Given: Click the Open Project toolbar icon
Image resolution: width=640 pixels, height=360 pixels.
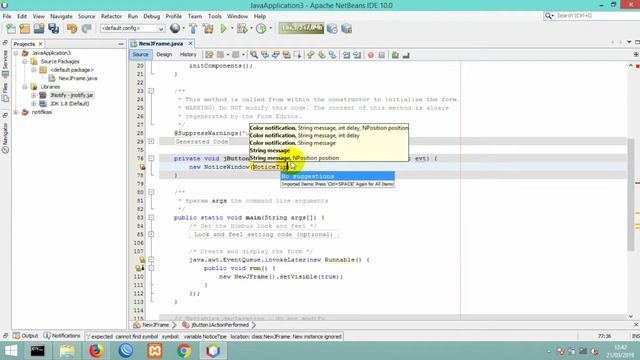Looking at the screenshot, I should [39, 29].
